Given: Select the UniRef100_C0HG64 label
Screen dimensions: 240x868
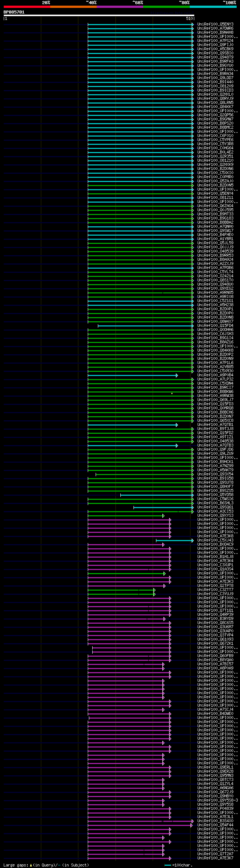Looking at the screenshot, I should click(215, 148).
